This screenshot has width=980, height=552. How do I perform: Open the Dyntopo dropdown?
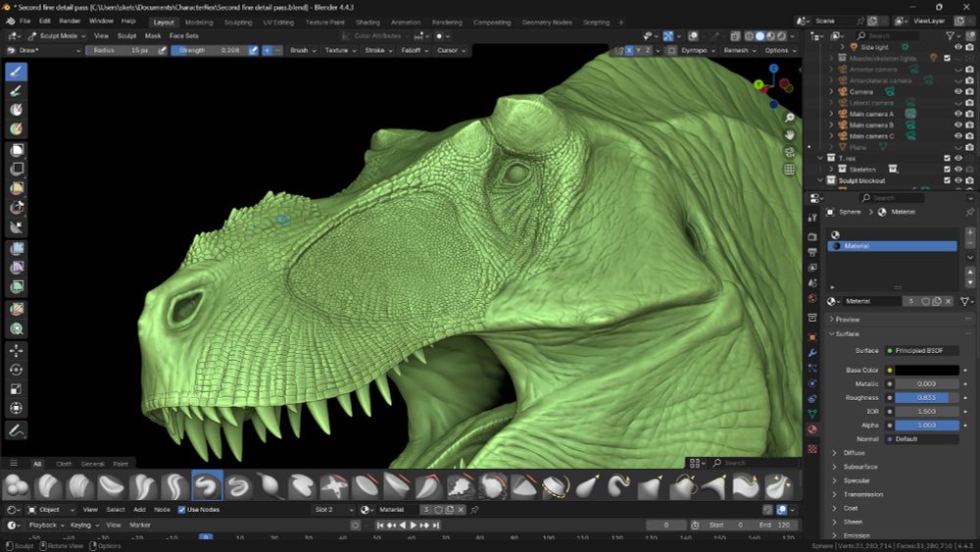pos(698,50)
